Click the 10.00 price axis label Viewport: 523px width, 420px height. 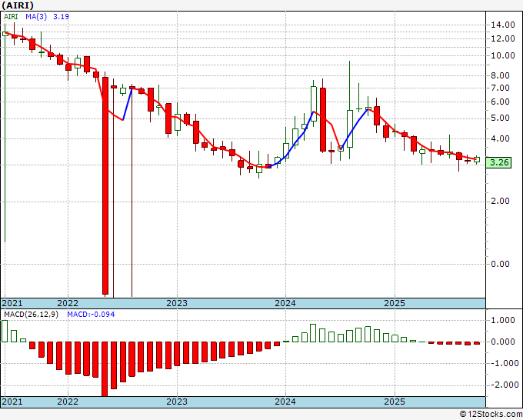503,55
